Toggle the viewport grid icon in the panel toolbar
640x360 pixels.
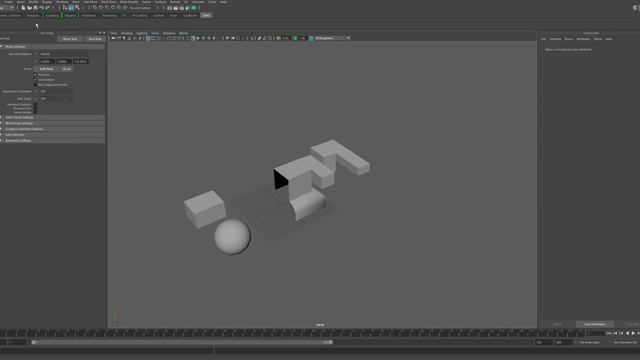coord(148,38)
